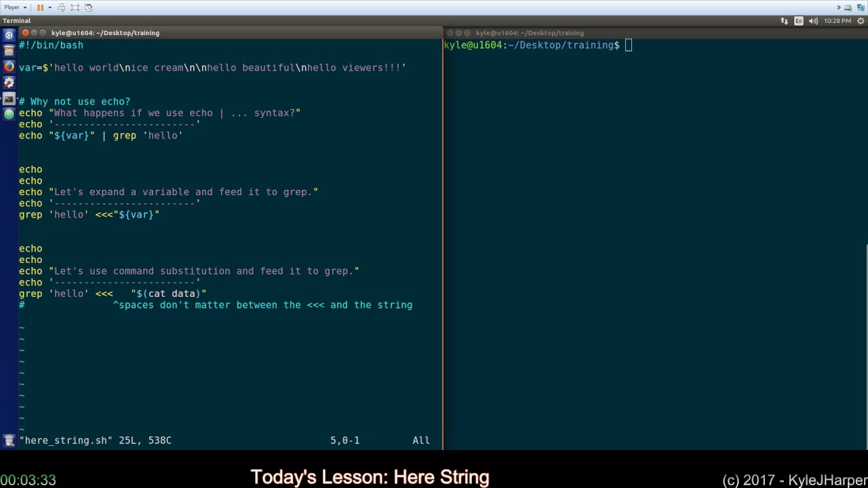Viewport: 868px width, 488px height.
Task: Launch Firefox from the Ubuntu launcher
Action: tap(9, 66)
